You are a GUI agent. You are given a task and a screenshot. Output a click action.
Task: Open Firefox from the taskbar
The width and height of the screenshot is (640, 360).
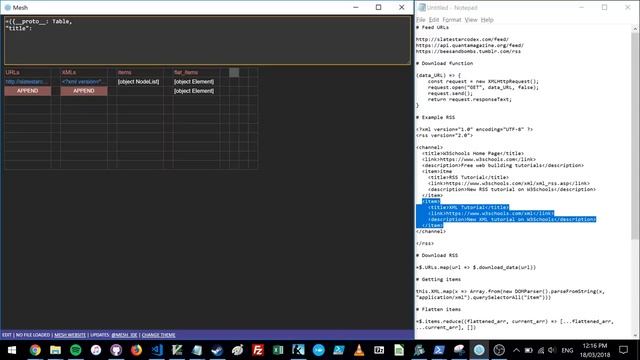click(136, 350)
